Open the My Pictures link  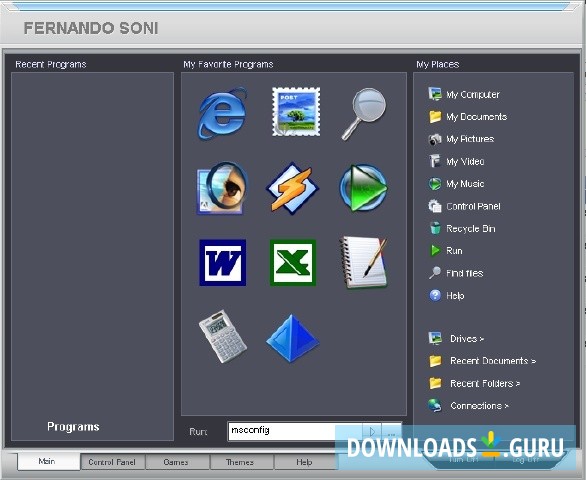pos(470,139)
